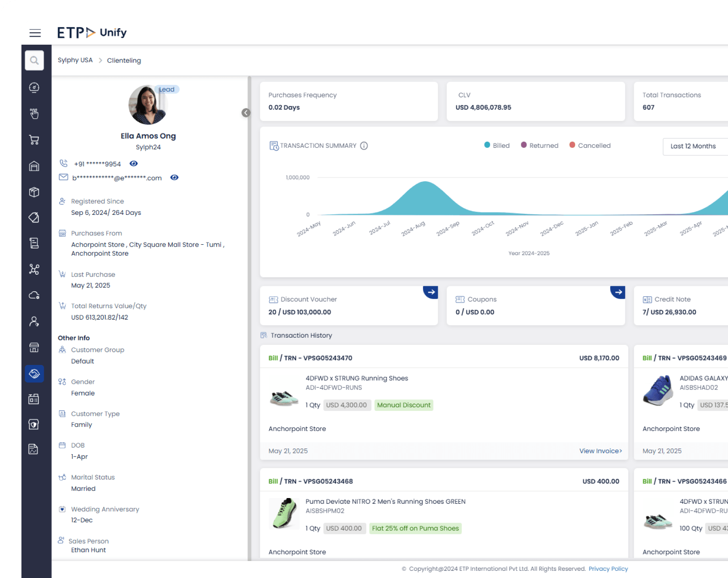The image size is (728, 578).
Task: Navigate to Sylphy USA in the breadcrumb
Action: (x=75, y=60)
